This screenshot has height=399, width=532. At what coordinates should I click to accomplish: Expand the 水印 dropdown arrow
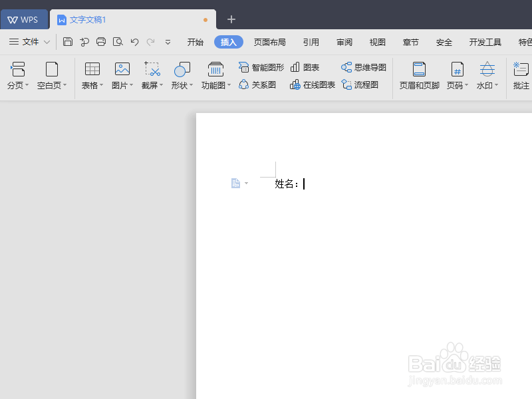pos(496,85)
